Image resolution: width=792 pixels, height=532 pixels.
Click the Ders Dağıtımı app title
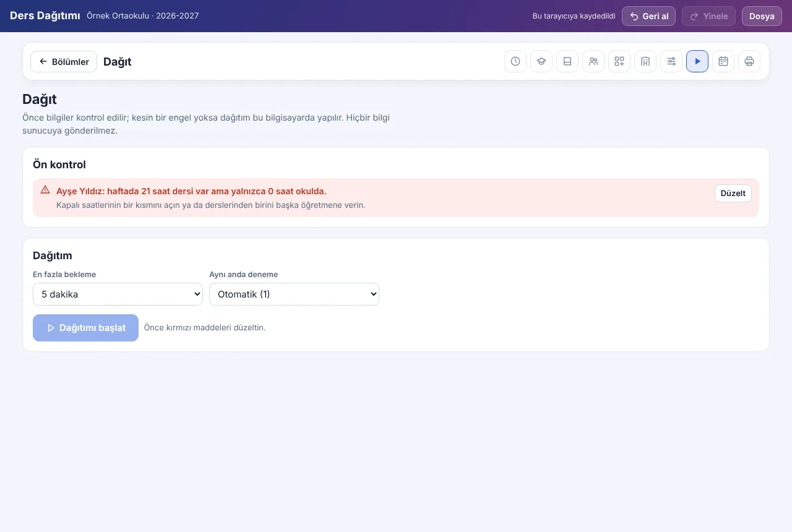[45, 15]
